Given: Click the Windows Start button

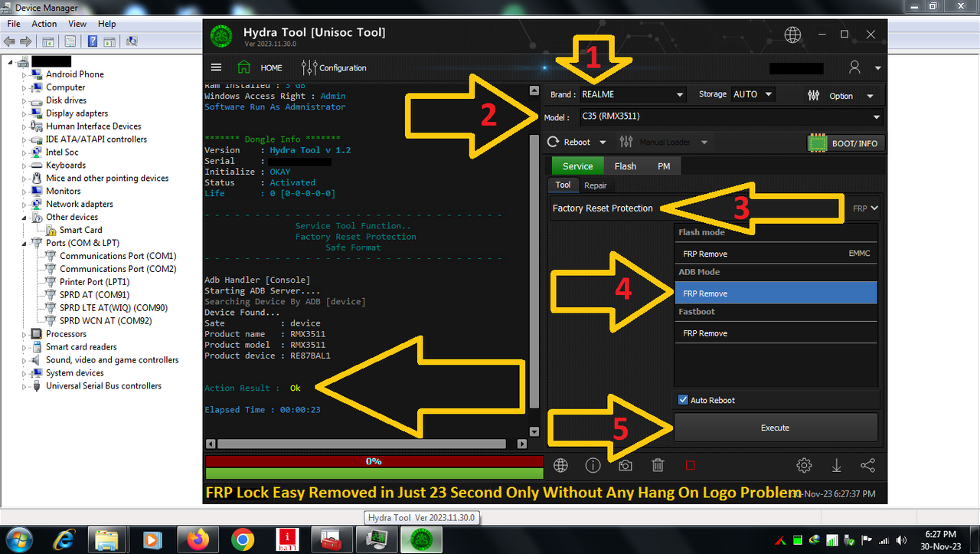Looking at the screenshot, I should (x=18, y=539).
